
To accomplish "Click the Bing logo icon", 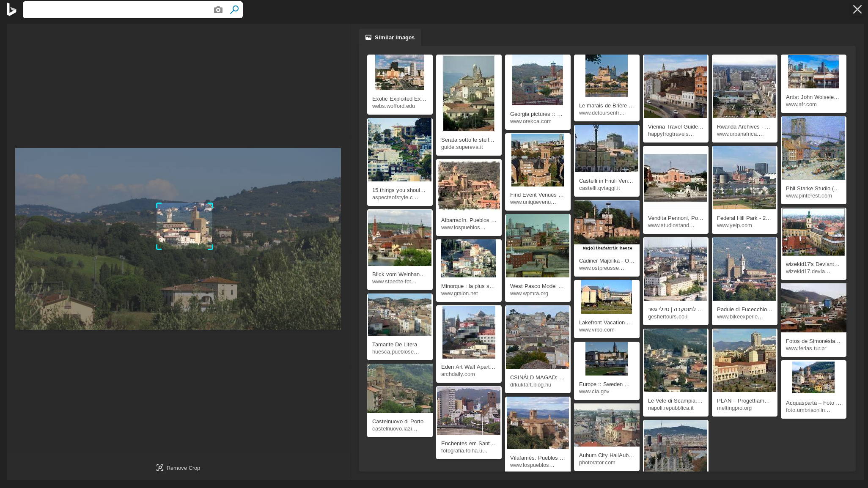I will pos(11,9).
